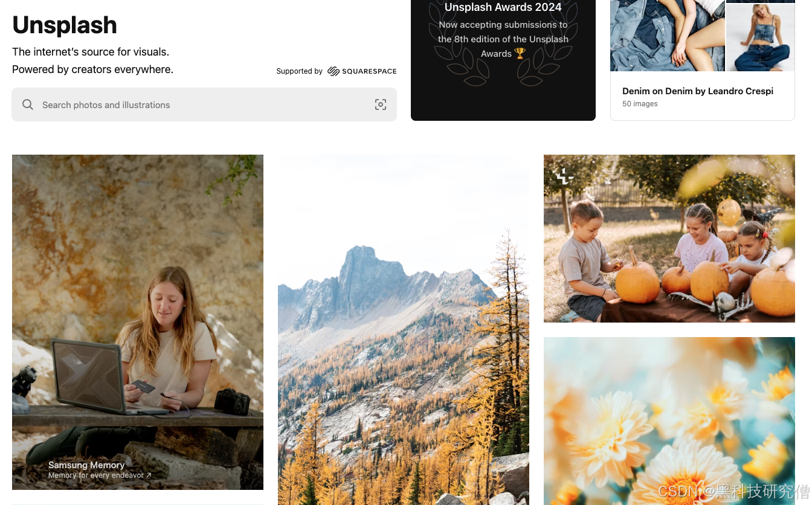Image resolution: width=812 pixels, height=505 pixels.
Task: Open the orange and white flowers photo
Action: click(x=669, y=421)
